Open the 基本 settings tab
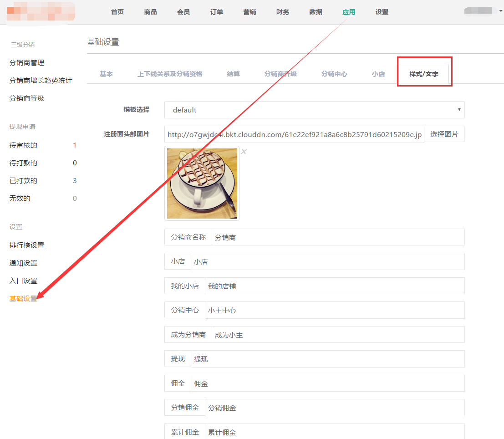This screenshot has width=504, height=439. tap(106, 74)
